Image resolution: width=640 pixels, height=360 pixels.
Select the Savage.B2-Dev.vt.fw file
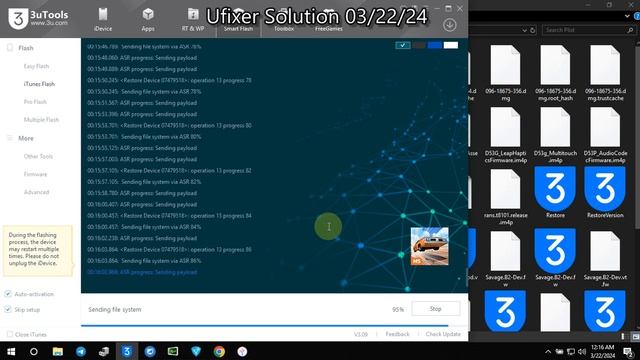pyautogui.click(x=605, y=260)
